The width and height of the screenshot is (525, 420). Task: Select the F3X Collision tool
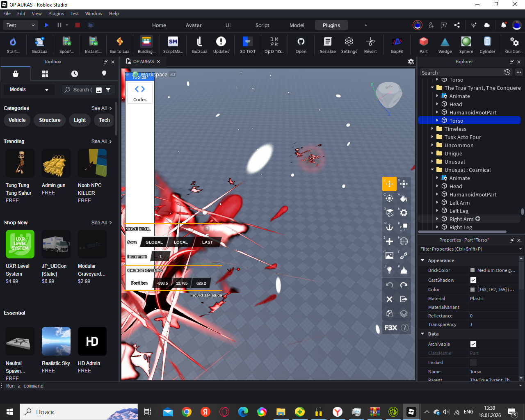404,227
